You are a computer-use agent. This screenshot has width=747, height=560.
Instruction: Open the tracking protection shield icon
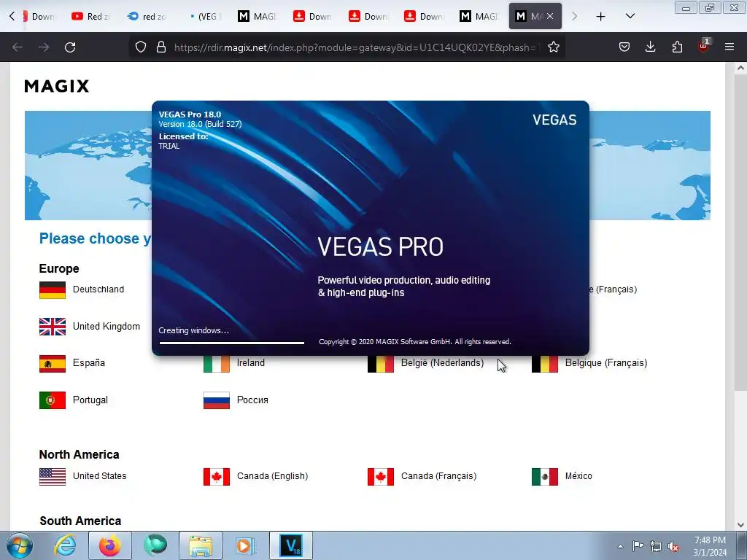141,47
